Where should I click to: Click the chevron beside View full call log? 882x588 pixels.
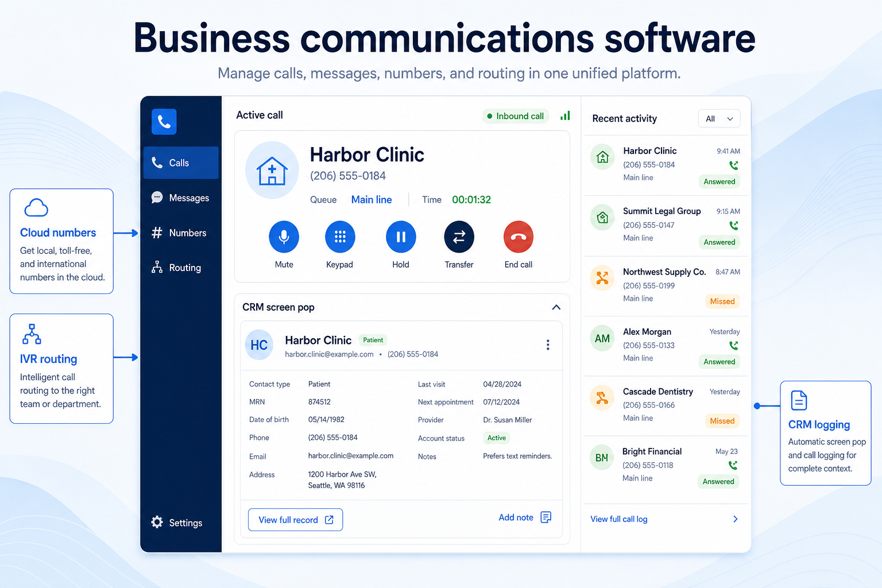coord(735,519)
